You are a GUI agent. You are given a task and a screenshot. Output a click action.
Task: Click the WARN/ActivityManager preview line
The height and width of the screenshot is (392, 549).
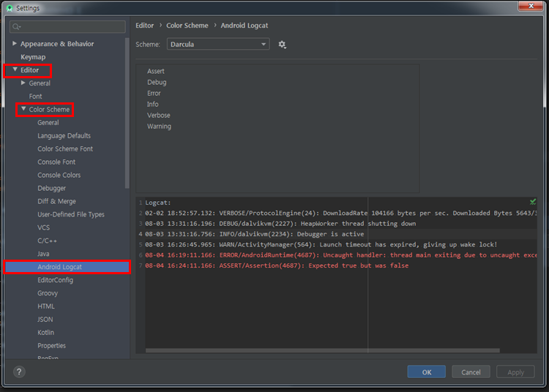(321, 244)
